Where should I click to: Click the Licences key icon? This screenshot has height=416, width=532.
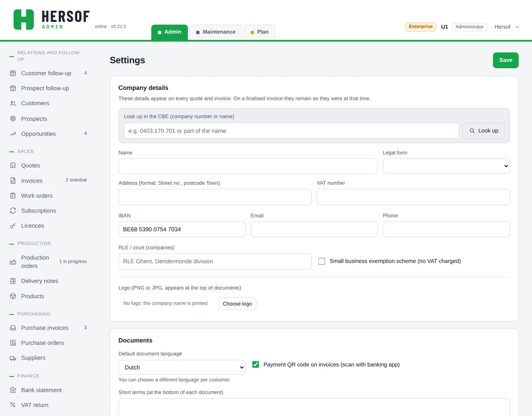pyautogui.click(x=13, y=226)
